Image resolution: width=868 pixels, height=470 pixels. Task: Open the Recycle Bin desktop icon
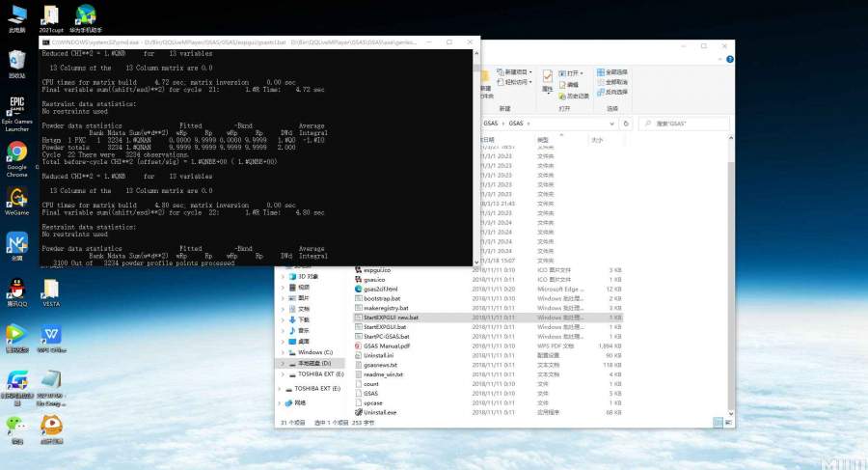pos(16,63)
